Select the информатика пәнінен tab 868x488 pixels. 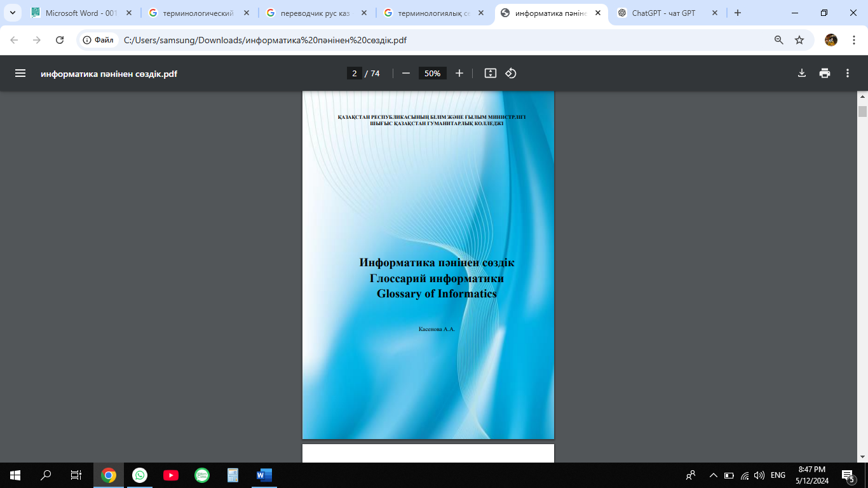tap(551, 13)
